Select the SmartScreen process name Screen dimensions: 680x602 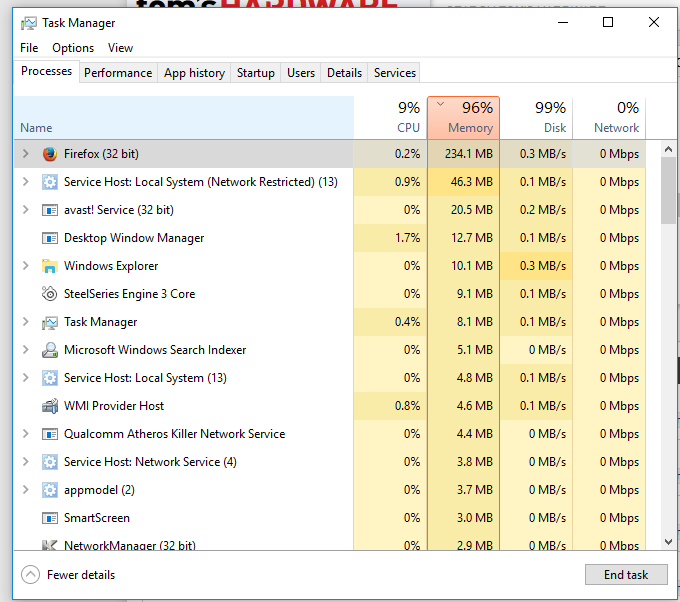click(97, 518)
